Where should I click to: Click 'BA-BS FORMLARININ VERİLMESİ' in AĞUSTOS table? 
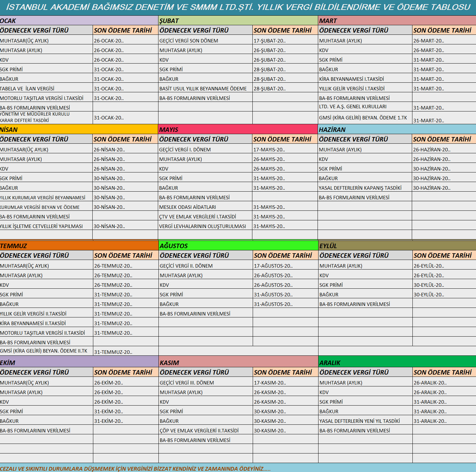pyautogui.click(x=206, y=313)
